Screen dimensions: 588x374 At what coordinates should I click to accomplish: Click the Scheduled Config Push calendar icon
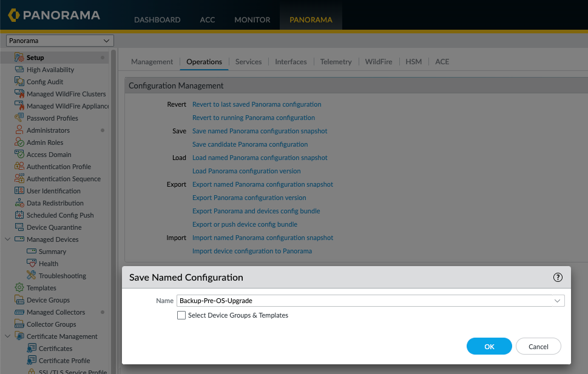[x=19, y=215]
